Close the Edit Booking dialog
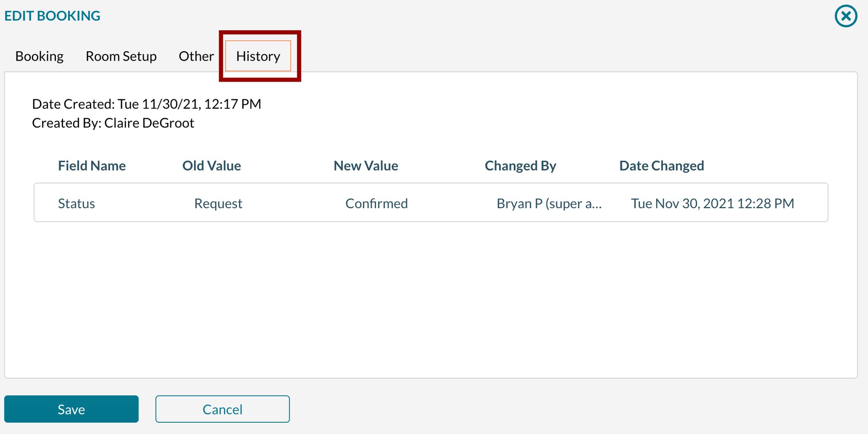Image resolution: width=868 pixels, height=434 pixels. [x=845, y=16]
